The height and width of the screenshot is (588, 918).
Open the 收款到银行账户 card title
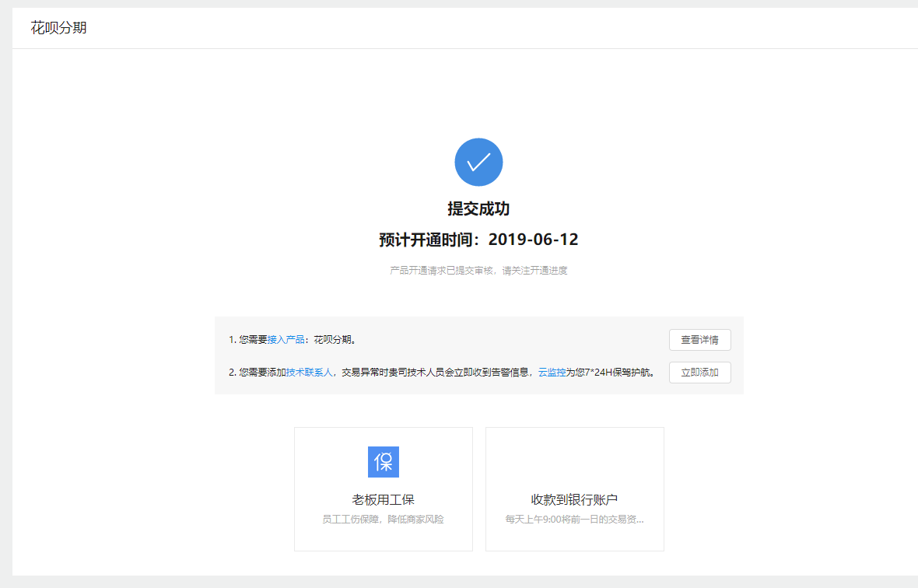[574, 499]
